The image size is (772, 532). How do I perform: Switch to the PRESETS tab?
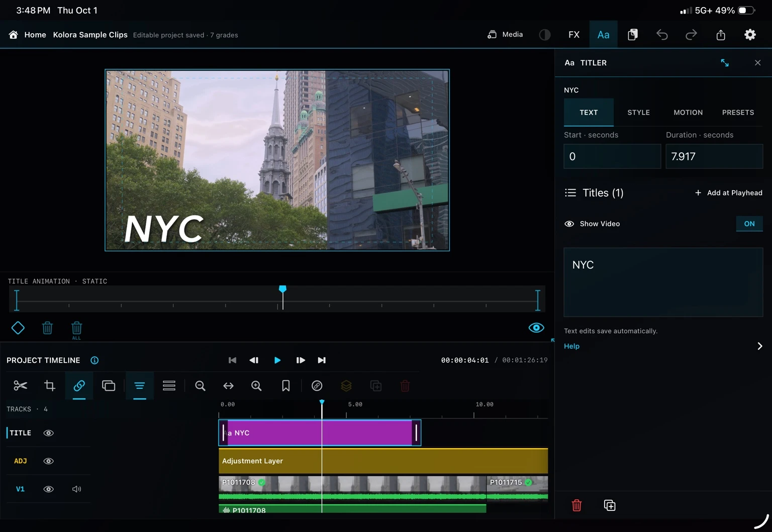(x=738, y=113)
